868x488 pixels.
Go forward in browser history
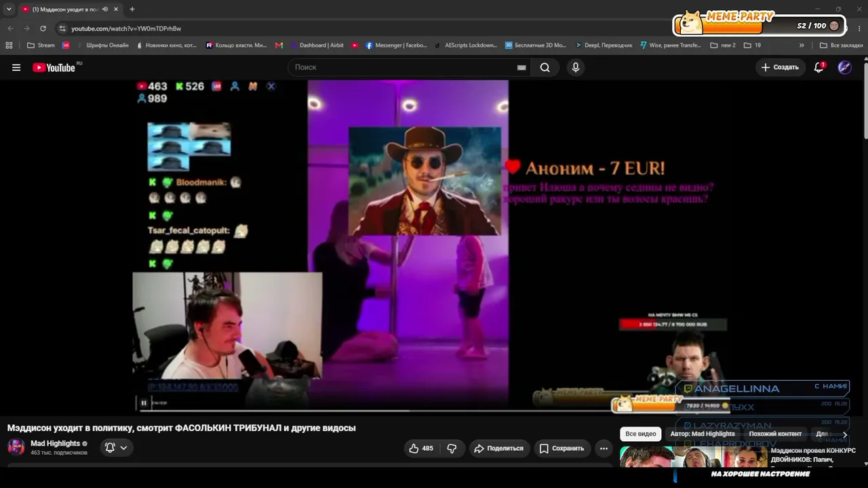click(26, 28)
